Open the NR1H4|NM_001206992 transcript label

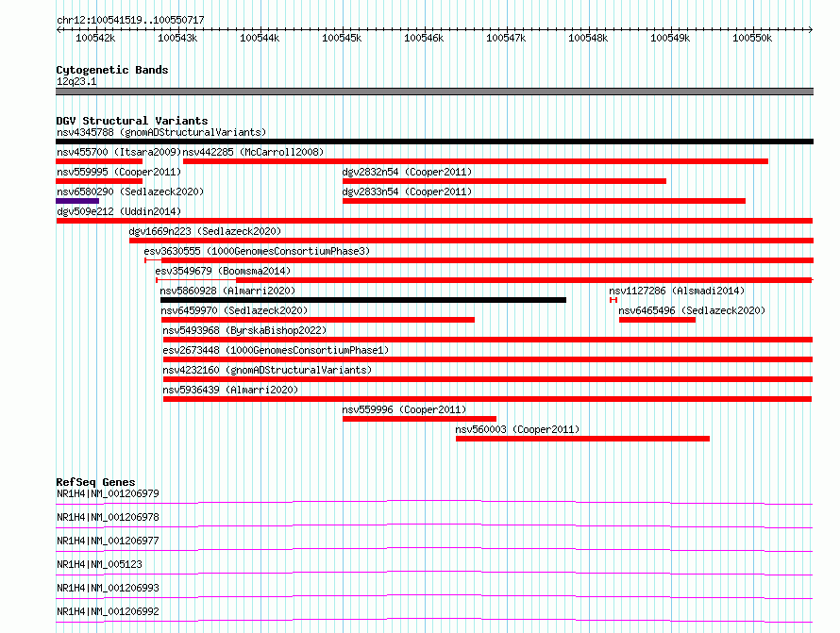click(108, 611)
